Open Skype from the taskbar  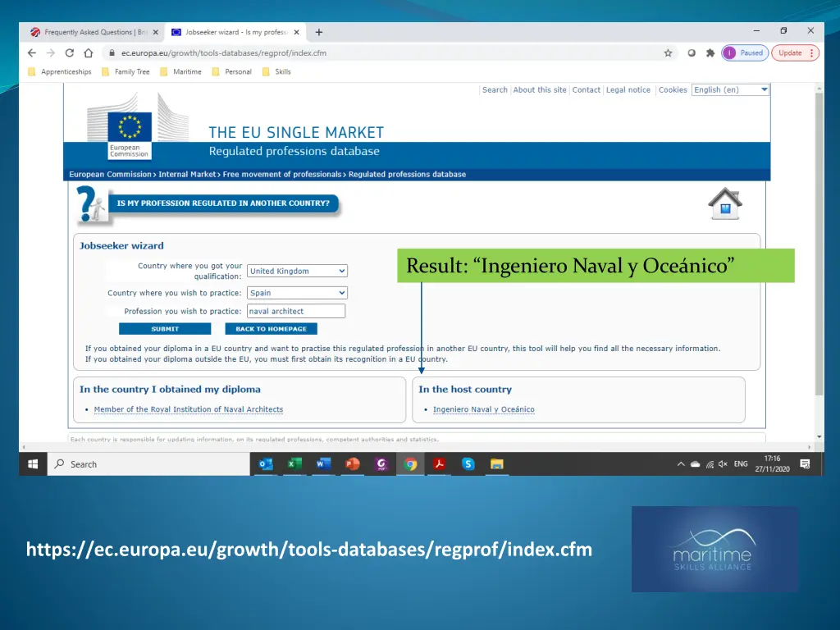468,464
